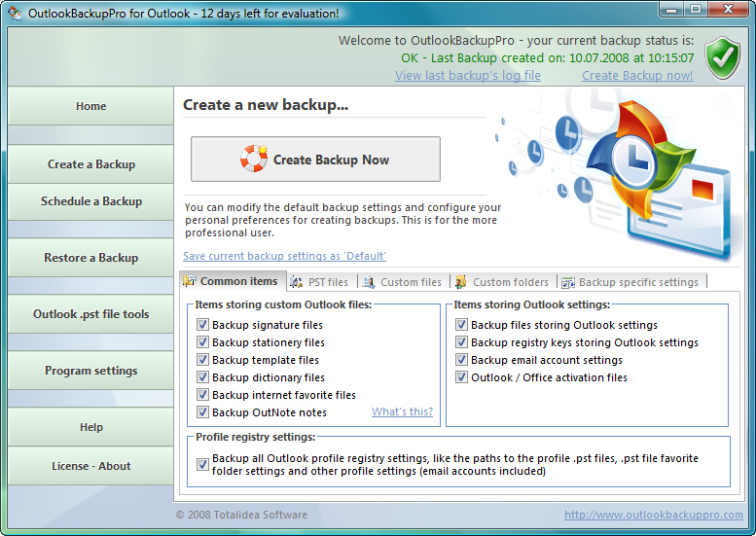The height and width of the screenshot is (536, 756).
Task: Click the Create Backup Now button
Action: (315, 160)
